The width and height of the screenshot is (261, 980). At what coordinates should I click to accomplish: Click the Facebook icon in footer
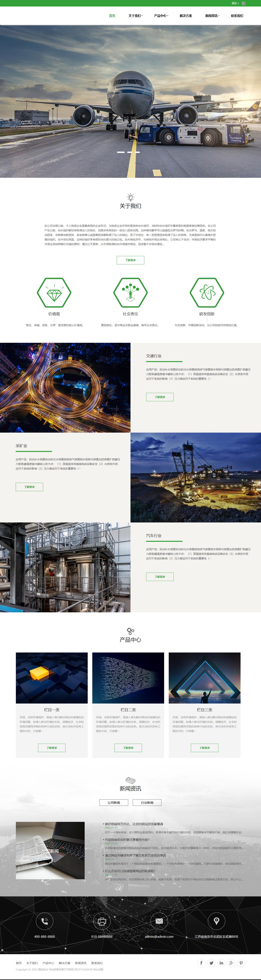[x=201, y=963]
